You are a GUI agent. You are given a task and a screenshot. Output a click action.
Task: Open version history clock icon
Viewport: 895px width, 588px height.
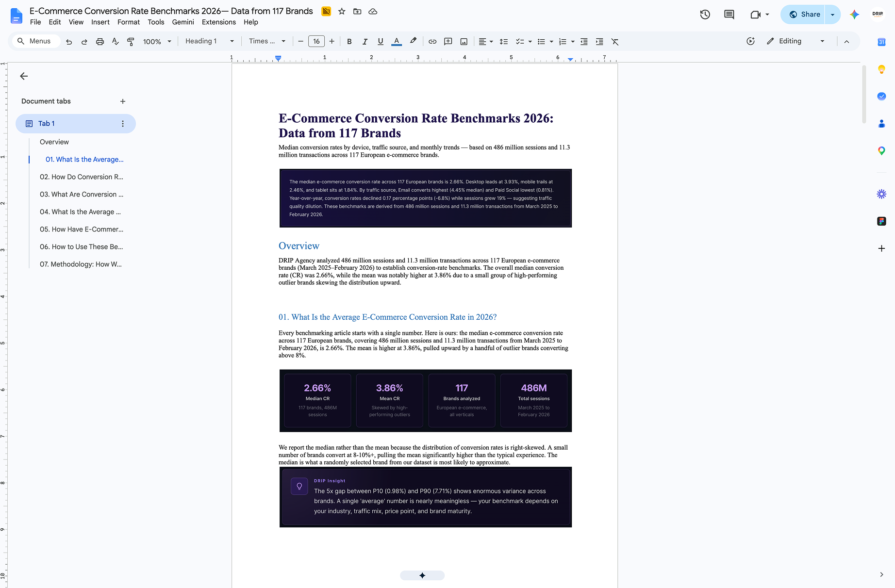tap(705, 15)
